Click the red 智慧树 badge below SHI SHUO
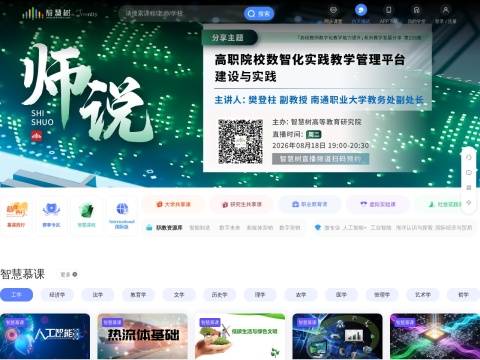 point(37,136)
